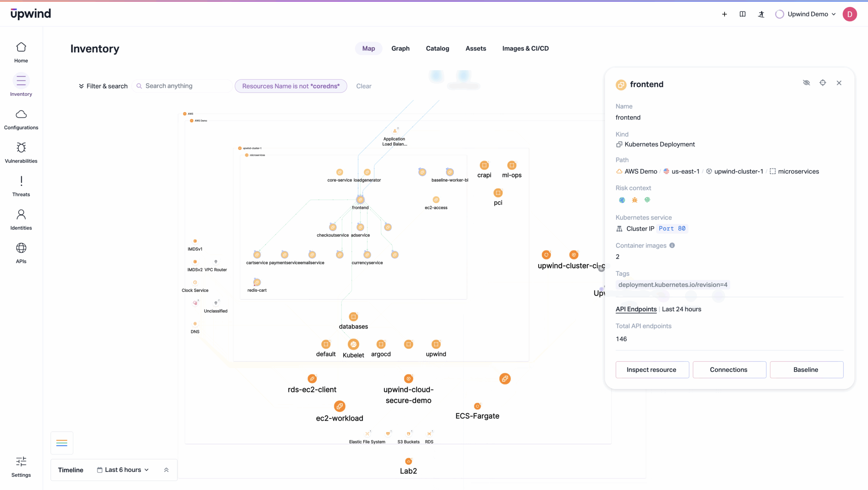Viewport: 868px width, 490px height.
Task: Expand the Timeline panel with double chevron
Action: click(x=166, y=470)
